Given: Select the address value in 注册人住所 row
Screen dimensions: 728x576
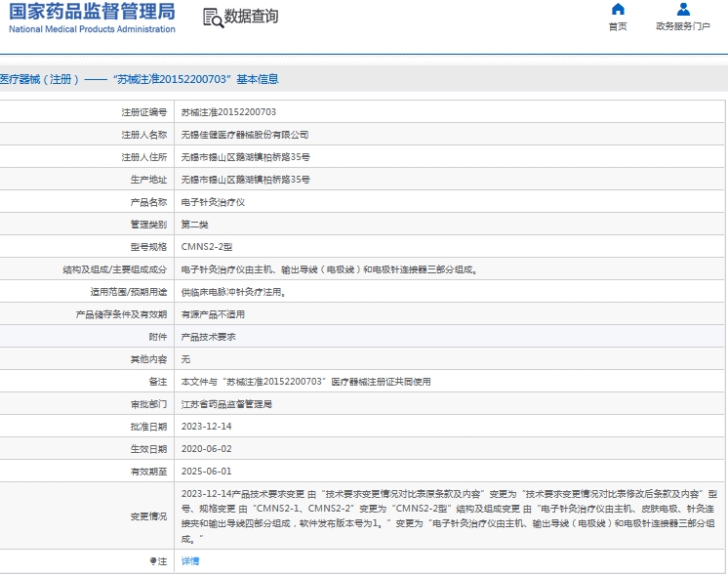Looking at the screenshot, I should pyautogui.click(x=246, y=157).
